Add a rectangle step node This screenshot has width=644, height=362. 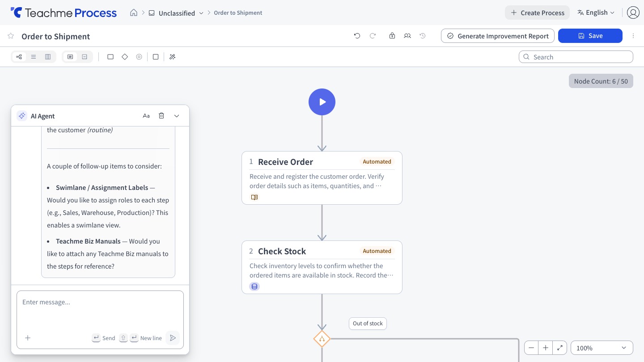(x=110, y=57)
